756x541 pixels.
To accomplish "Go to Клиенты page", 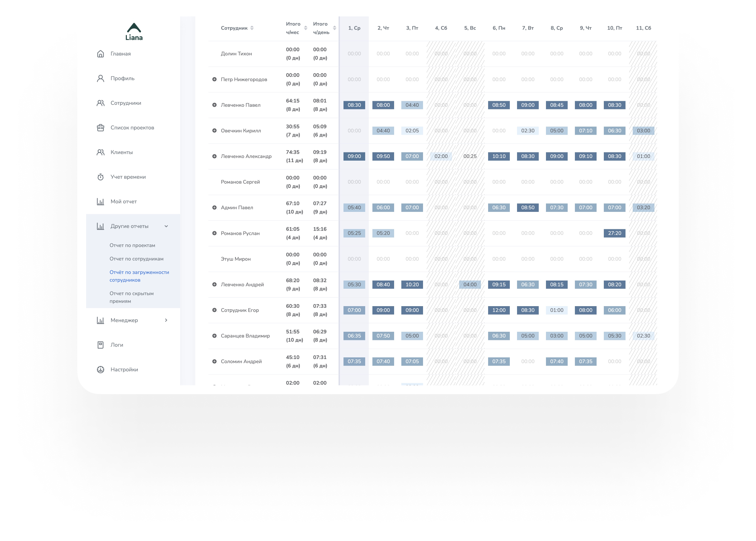I will click(x=121, y=152).
